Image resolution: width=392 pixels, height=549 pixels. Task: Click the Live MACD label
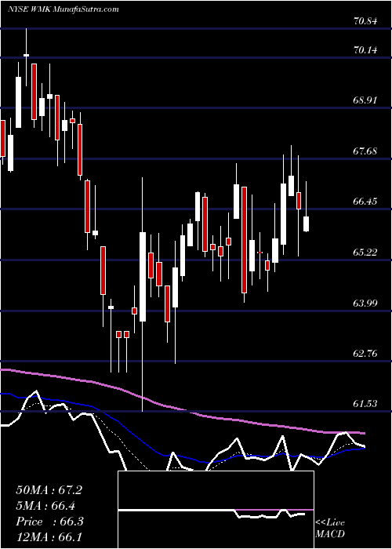click(x=330, y=529)
